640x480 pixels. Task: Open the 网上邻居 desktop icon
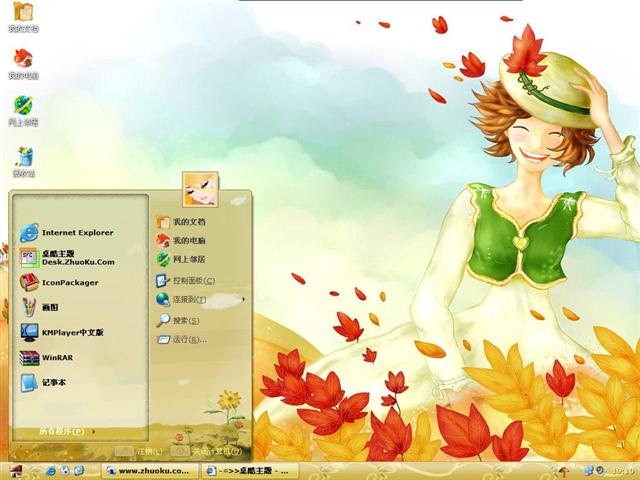23,111
